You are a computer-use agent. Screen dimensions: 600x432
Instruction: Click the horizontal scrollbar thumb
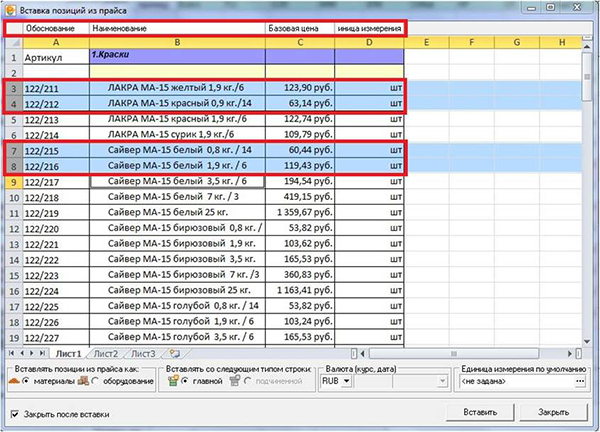(453, 354)
